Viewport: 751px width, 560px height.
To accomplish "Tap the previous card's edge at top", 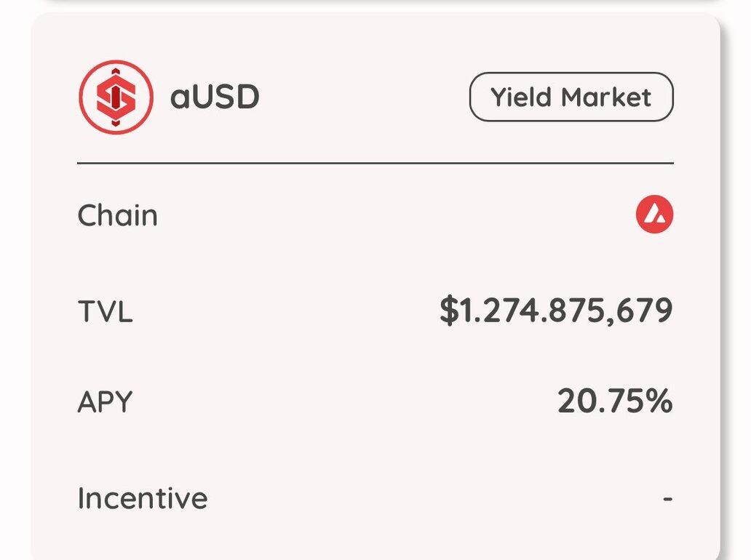I will click(382, 2).
